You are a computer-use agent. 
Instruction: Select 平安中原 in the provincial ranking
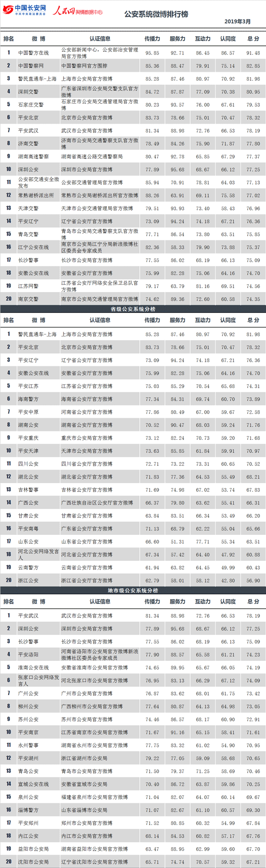point(29,412)
